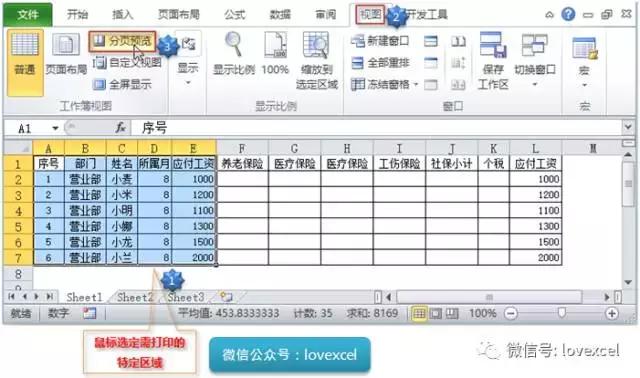Jump to first sheet navigation arrow
This screenshot has height=378, width=640.
click(x=11, y=297)
